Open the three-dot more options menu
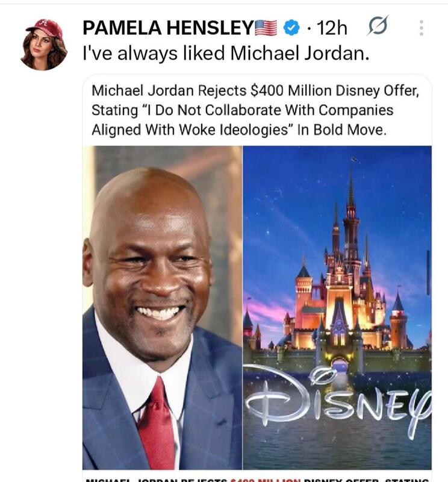This screenshot has height=482, width=448. (x=422, y=28)
